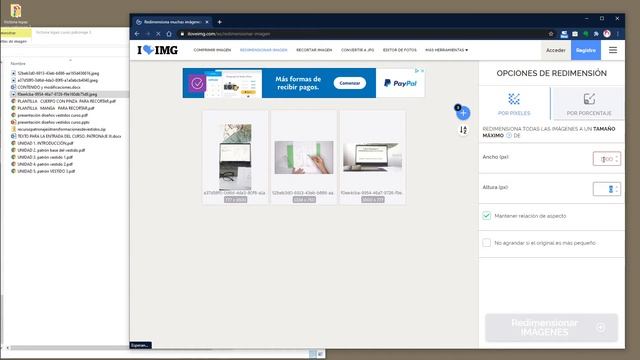The height and width of the screenshot is (360, 640).
Task: Open the browser profile avatar
Action: click(607, 34)
